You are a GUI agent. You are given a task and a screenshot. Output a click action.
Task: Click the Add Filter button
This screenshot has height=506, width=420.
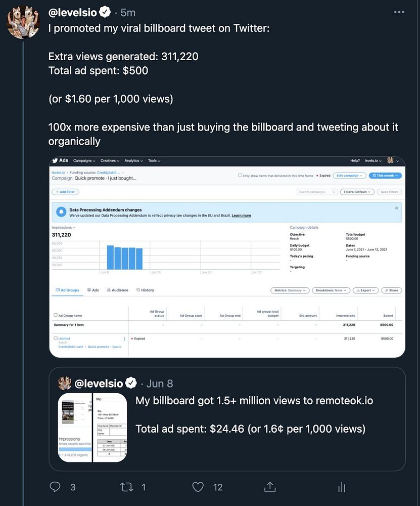[65, 192]
